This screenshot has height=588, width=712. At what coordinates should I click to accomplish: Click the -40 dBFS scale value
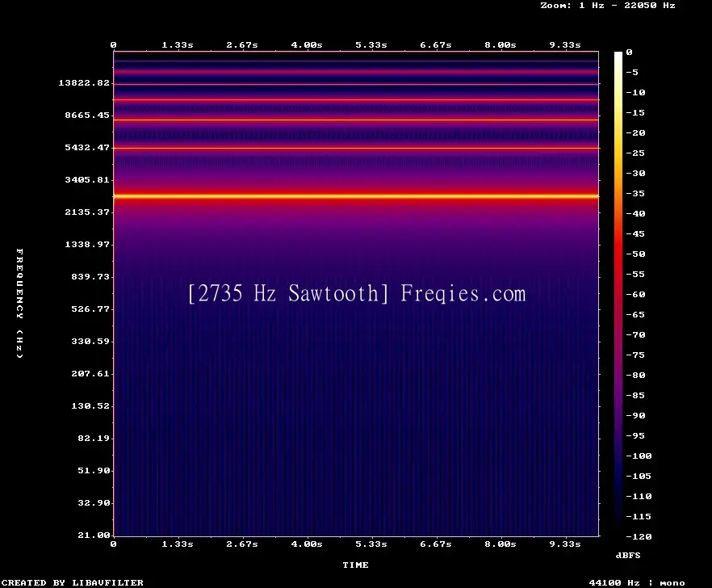pyautogui.click(x=635, y=213)
